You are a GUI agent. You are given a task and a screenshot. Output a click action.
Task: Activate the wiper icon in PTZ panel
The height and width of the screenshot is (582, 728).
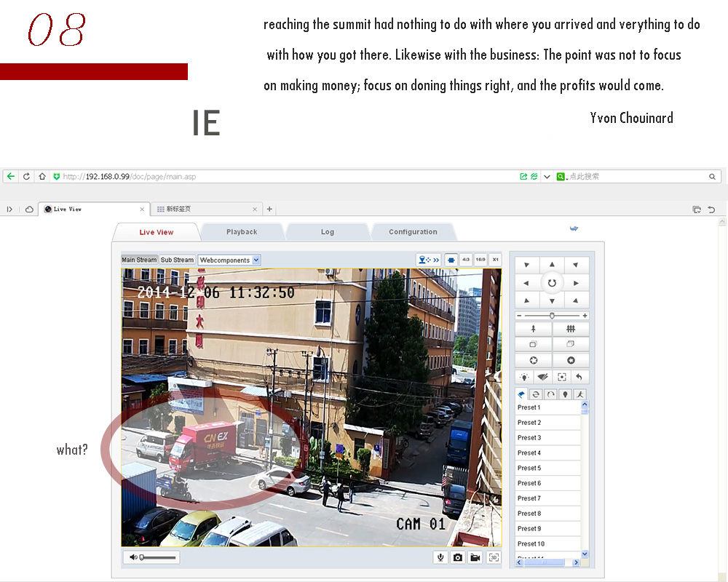[x=542, y=377]
